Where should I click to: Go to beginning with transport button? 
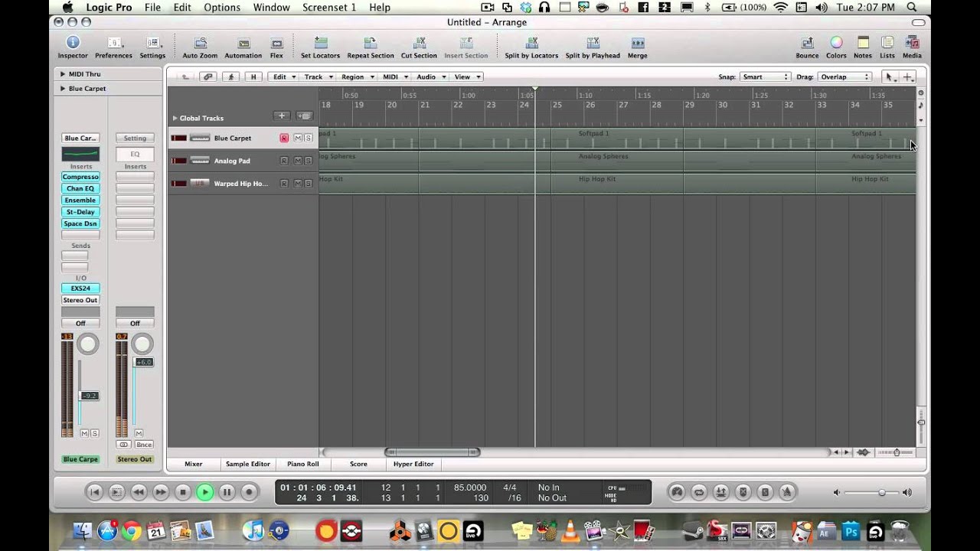tap(94, 492)
